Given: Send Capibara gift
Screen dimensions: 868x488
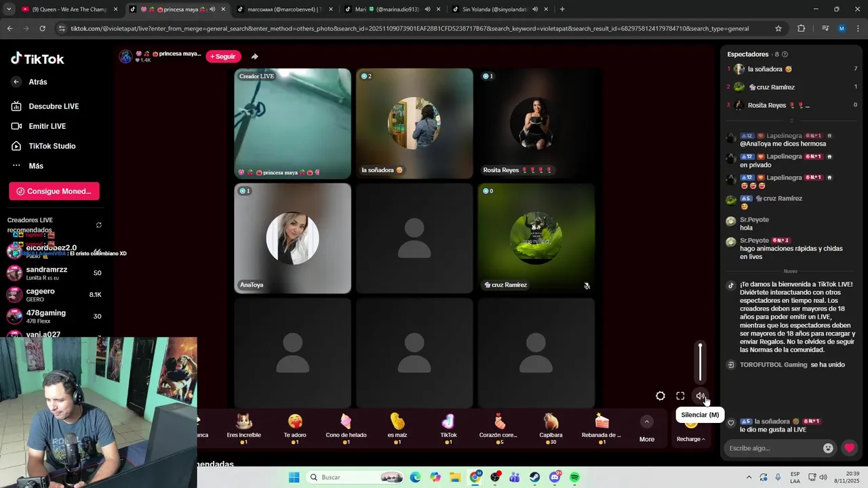Looking at the screenshot, I should (x=551, y=428).
